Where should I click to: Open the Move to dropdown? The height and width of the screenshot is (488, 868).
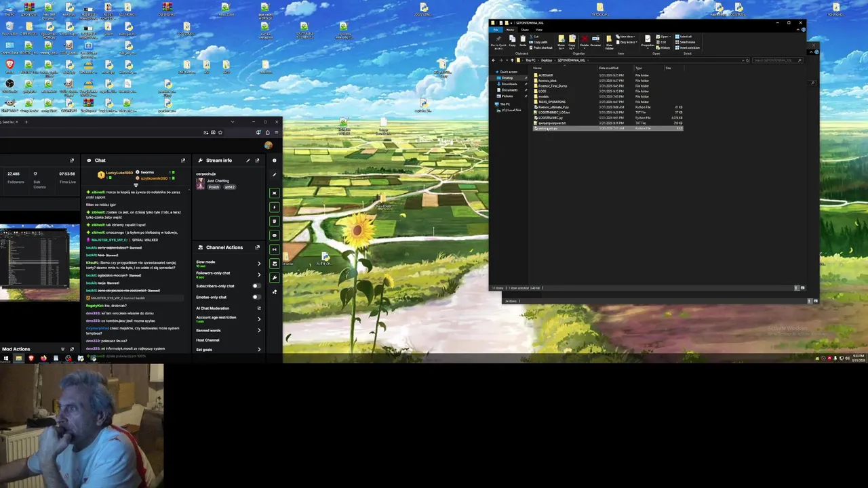click(x=561, y=42)
